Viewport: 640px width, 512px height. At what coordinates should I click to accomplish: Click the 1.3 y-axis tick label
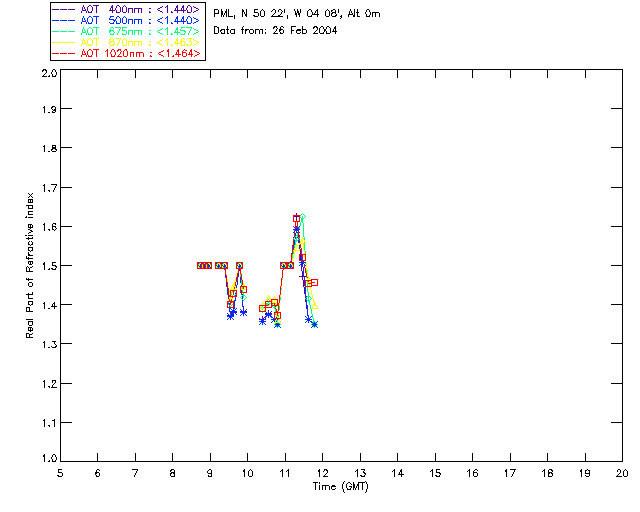[49, 344]
